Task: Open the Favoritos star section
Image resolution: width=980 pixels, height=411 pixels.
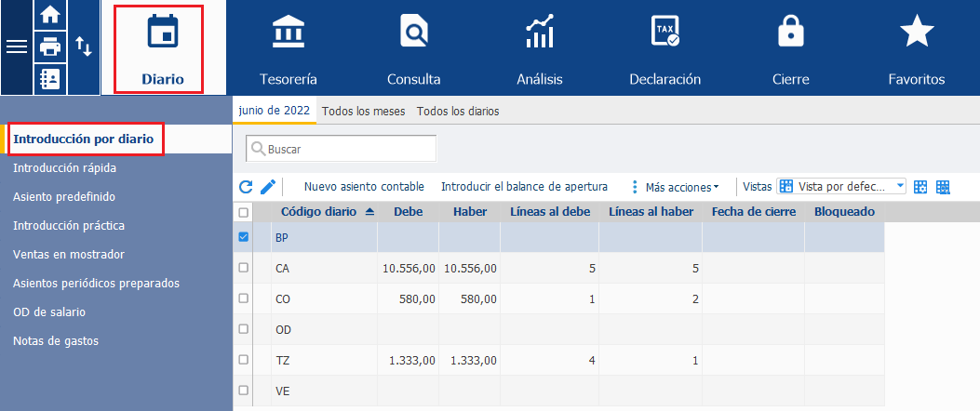Action: [x=917, y=32]
